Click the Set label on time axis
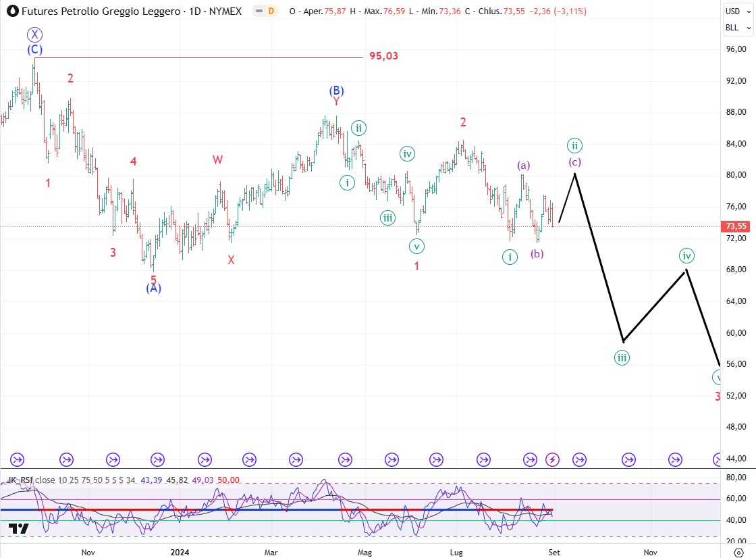Viewport: 756px width, 558px height. pos(554,552)
